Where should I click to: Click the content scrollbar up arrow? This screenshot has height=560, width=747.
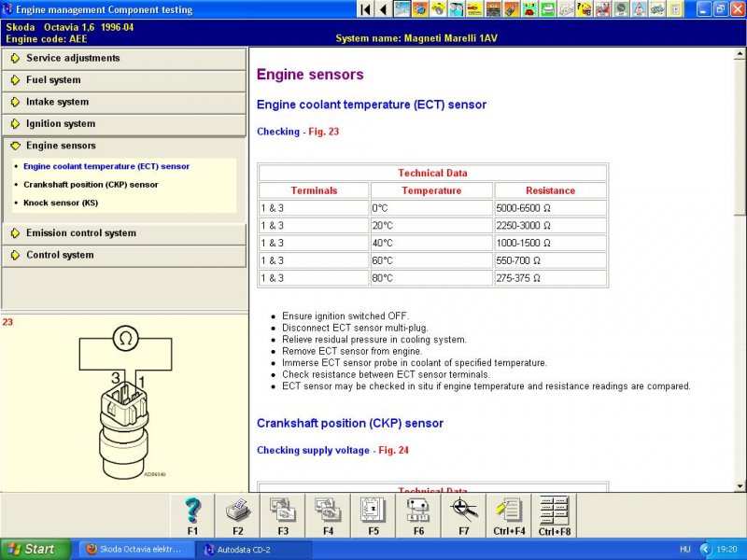(x=740, y=55)
